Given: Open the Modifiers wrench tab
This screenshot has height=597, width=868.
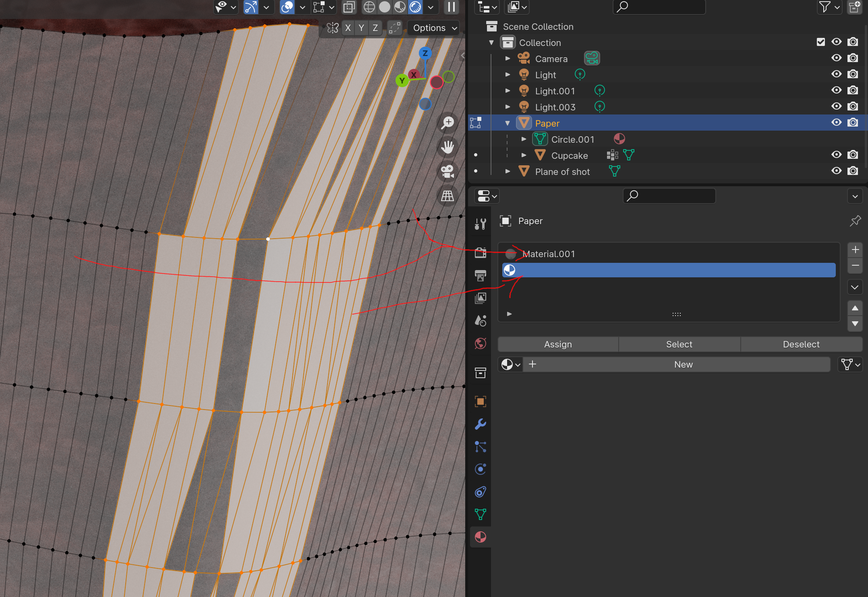Looking at the screenshot, I should tap(481, 424).
